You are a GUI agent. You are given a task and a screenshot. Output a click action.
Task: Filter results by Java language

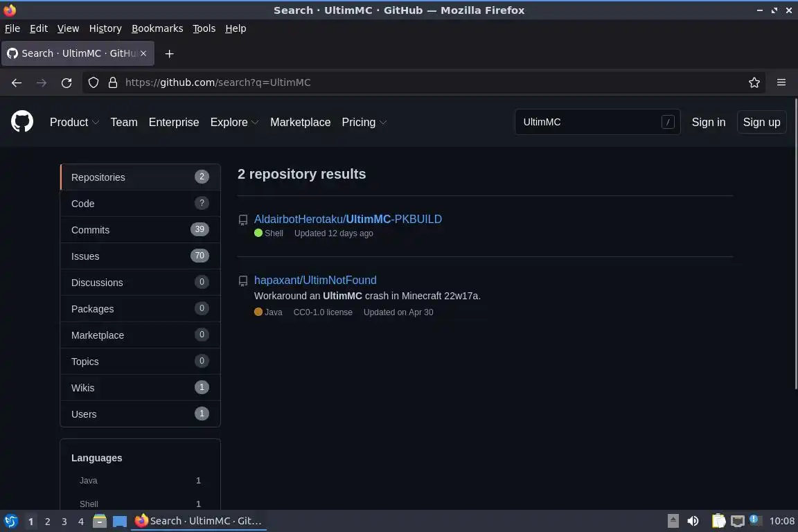[140, 480]
